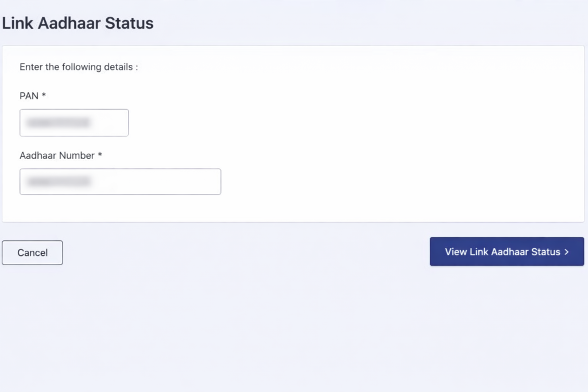
Task: Focus the Aadhaar Number text box
Action: tap(120, 181)
